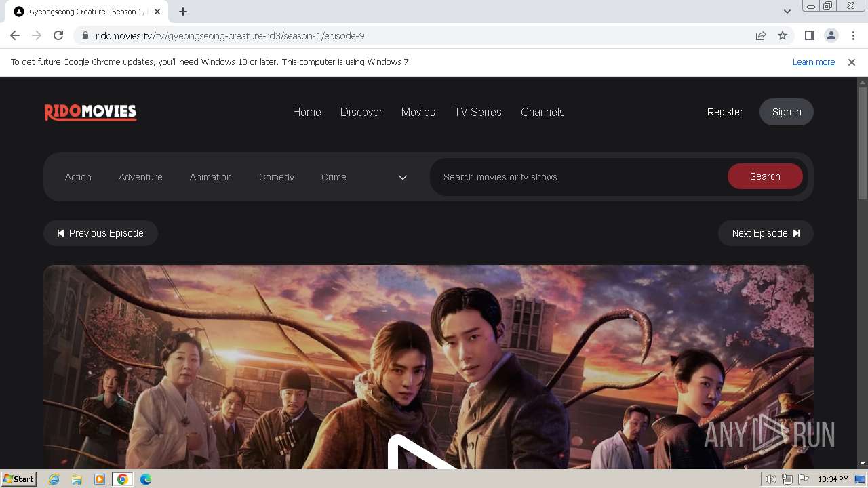This screenshot has width=868, height=488.
Task: Click the red Search button
Action: coord(765,176)
